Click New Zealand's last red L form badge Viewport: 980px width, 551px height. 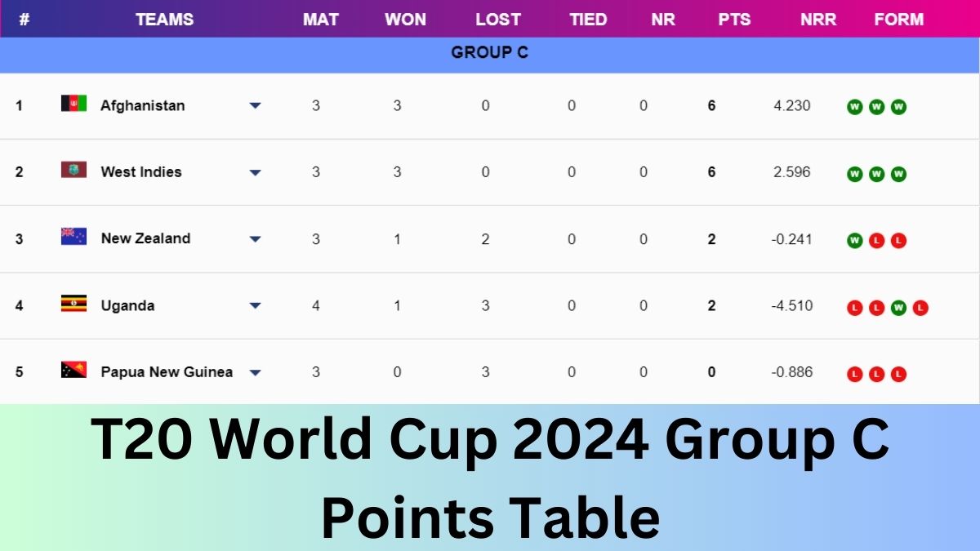click(898, 241)
